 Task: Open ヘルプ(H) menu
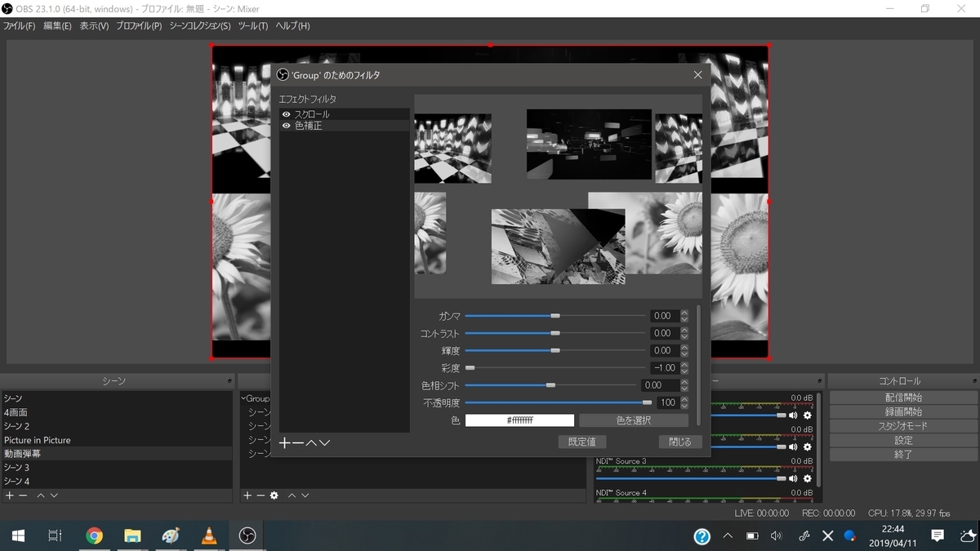click(292, 26)
